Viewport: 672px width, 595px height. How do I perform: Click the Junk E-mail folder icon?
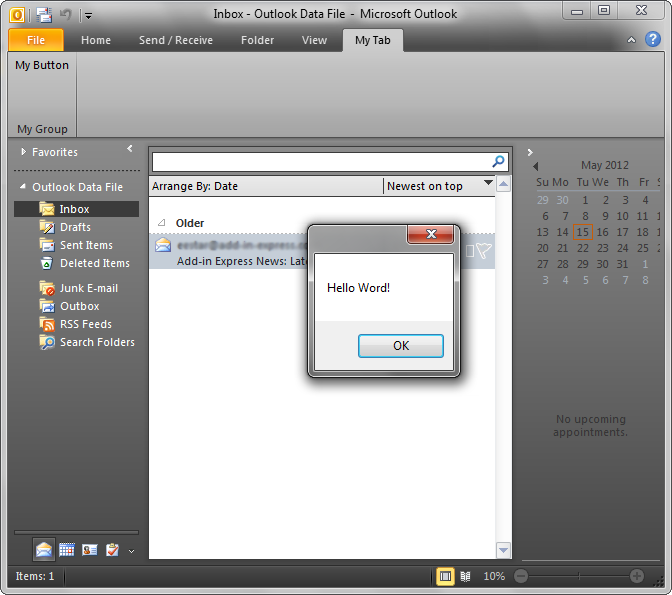click(47, 288)
